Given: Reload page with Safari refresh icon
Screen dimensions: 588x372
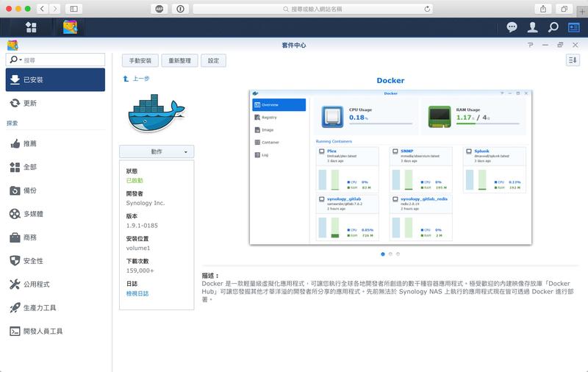Looking at the screenshot, I should (x=427, y=9).
